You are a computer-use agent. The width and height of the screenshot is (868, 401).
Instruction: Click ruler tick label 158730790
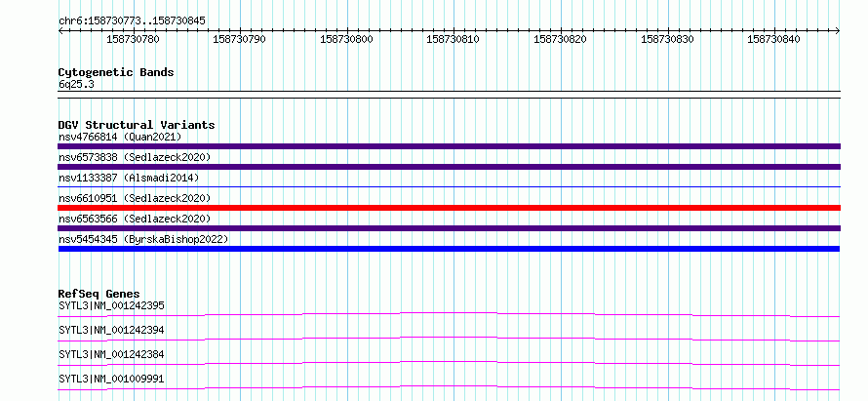(x=239, y=39)
